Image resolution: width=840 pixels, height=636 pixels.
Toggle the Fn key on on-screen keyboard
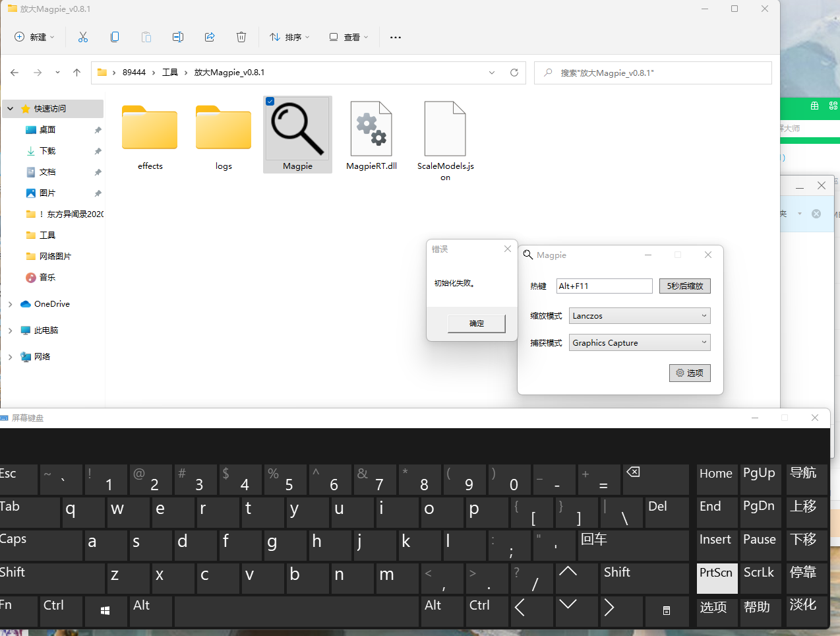pos(18,611)
